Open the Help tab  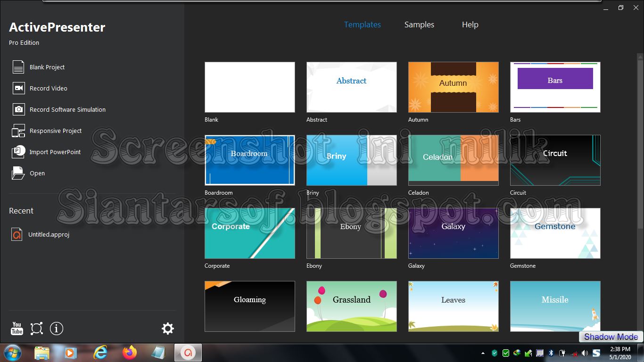tap(470, 25)
